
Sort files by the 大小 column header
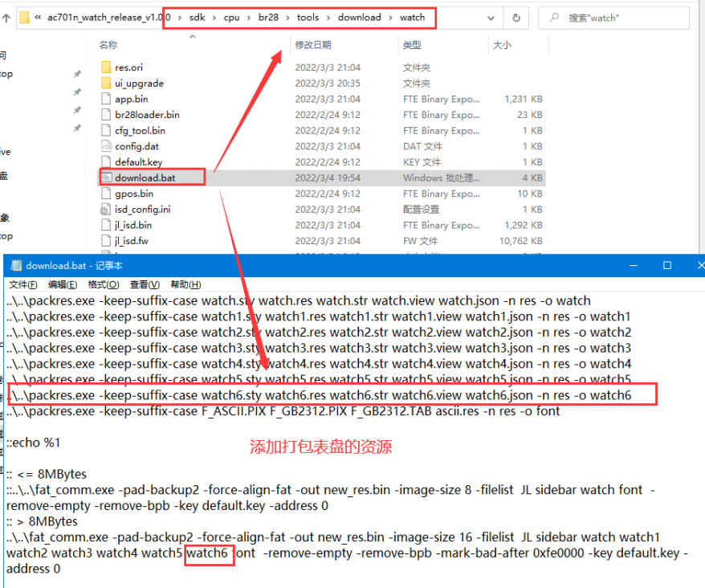pos(502,44)
